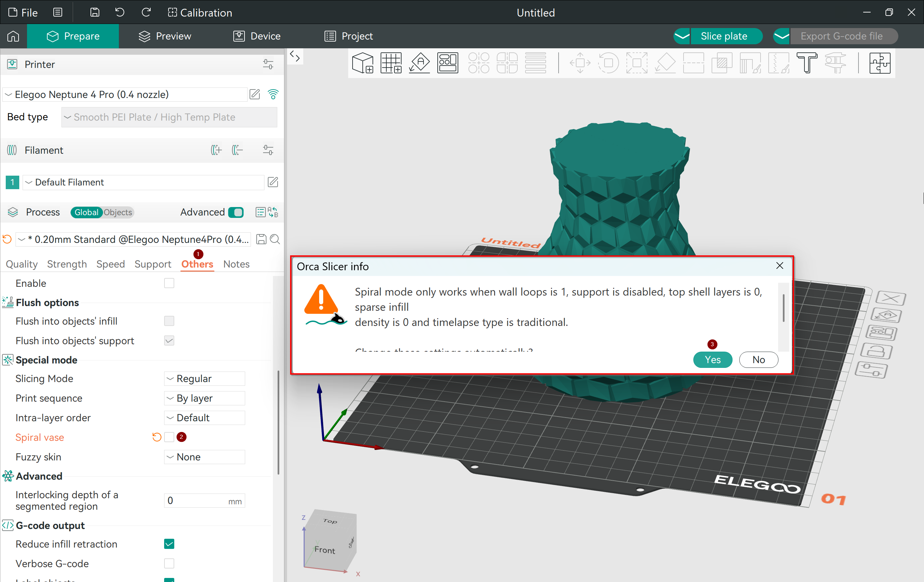Click the Add plate grid icon
Viewport: 924px width, 582px height.
[x=391, y=62]
